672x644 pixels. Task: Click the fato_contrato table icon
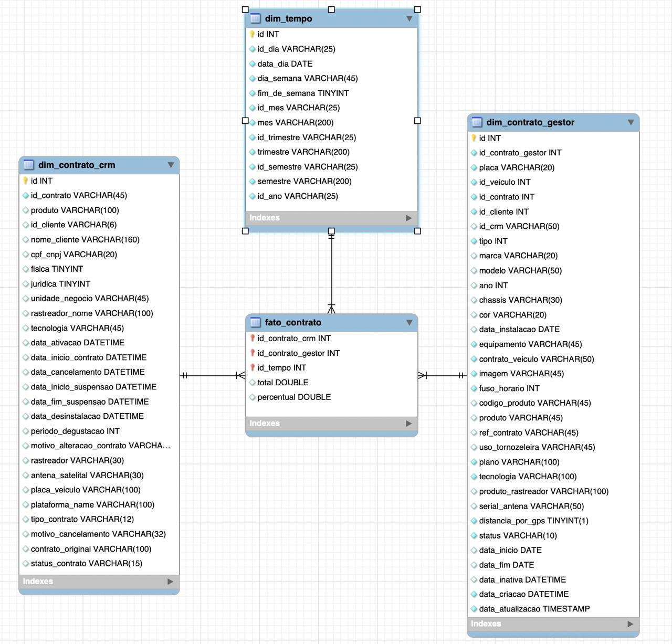[256, 322]
